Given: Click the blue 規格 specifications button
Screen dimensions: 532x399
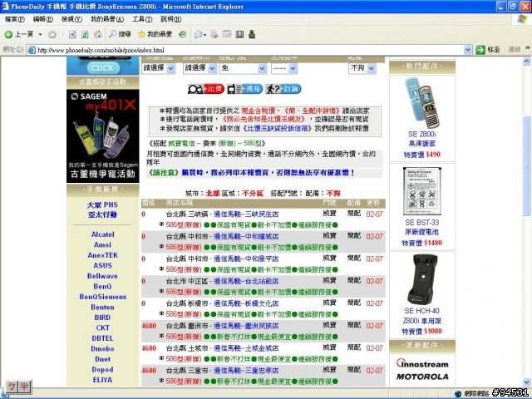Looking at the screenshot, I should pos(244,89).
